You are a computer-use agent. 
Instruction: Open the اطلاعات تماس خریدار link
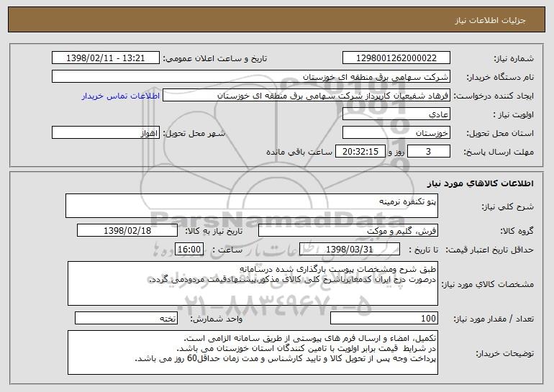point(121,96)
